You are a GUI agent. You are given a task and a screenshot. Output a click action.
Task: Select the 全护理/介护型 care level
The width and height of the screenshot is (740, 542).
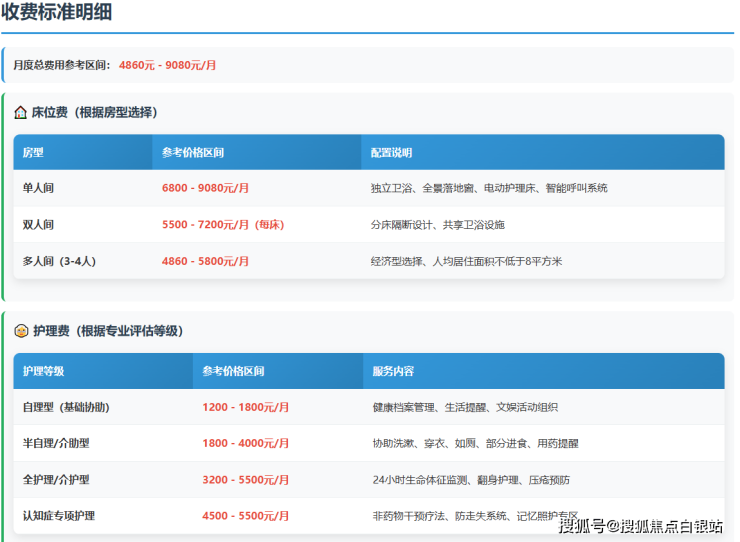pos(56,480)
